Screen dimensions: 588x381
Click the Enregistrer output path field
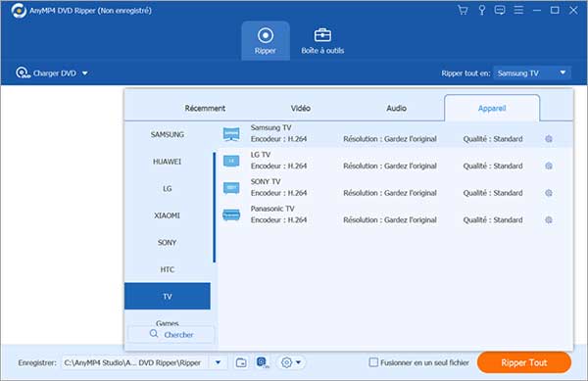pyautogui.click(x=136, y=362)
